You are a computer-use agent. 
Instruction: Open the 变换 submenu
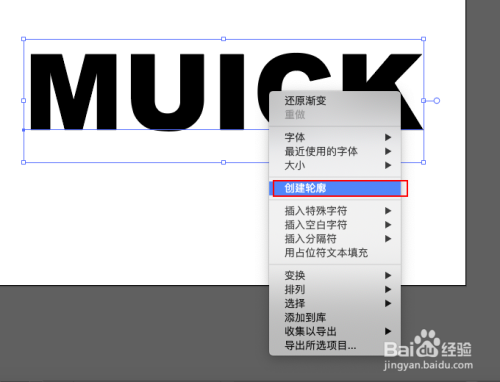335,275
